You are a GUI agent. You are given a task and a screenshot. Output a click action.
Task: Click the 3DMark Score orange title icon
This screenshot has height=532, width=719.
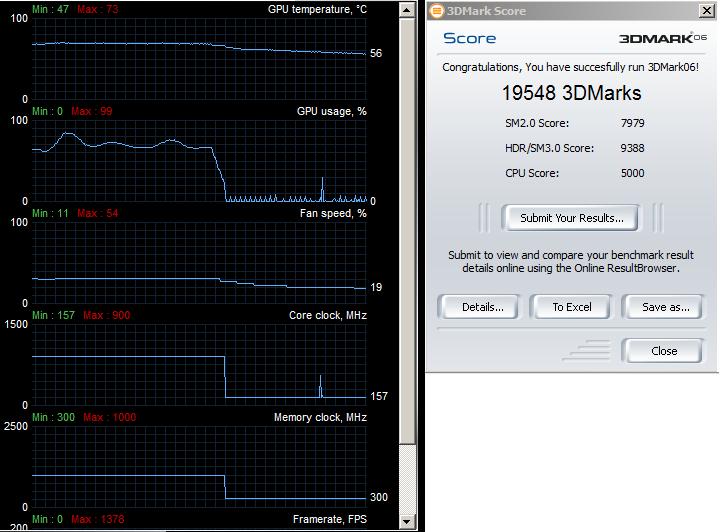click(436, 11)
